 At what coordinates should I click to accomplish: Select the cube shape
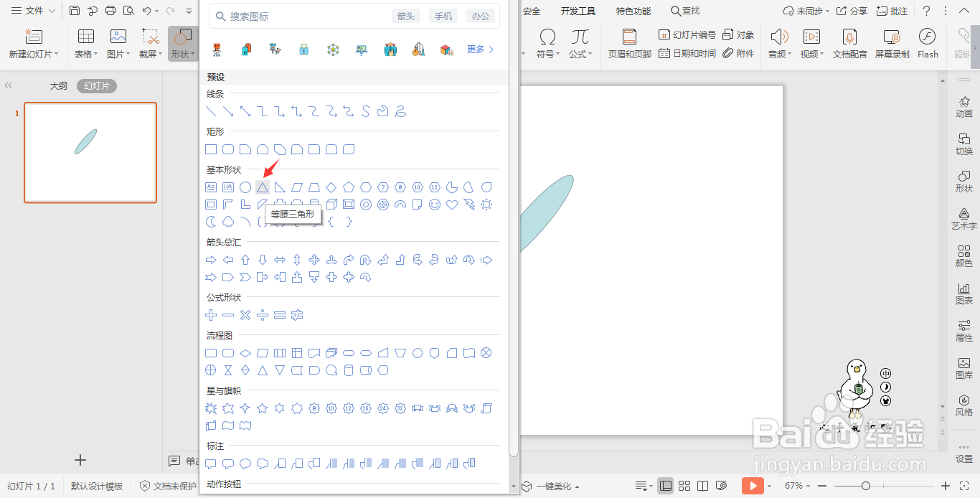(331, 205)
